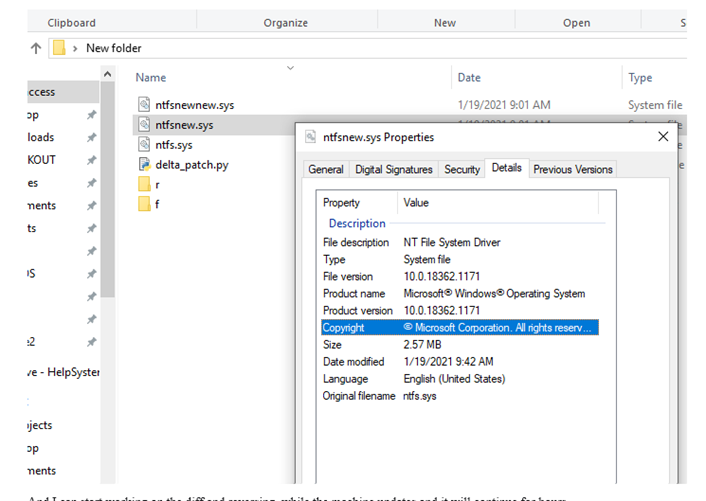This screenshot has width=706, height=501.
Task: Click the Organize ribbon group label
Action: pos(285,23)
